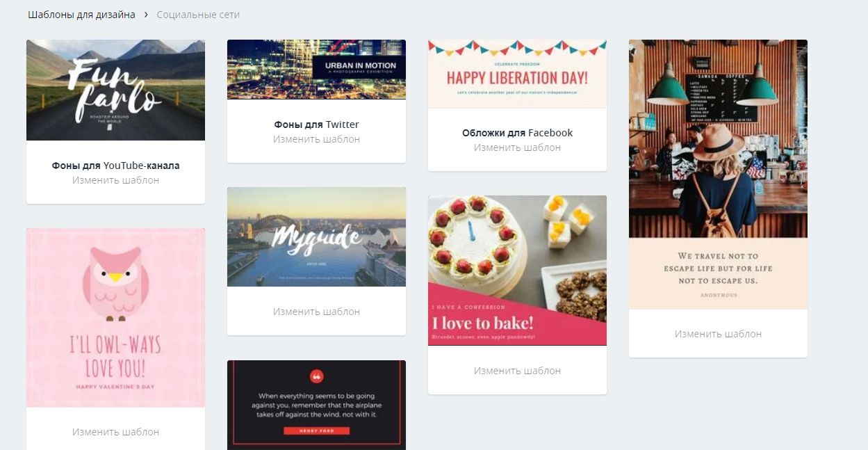The height and width of the screenshot is (450, 868).
Task: Open the Шаблоны для дизайна breadcrumb link
Action: click(81, 15)
